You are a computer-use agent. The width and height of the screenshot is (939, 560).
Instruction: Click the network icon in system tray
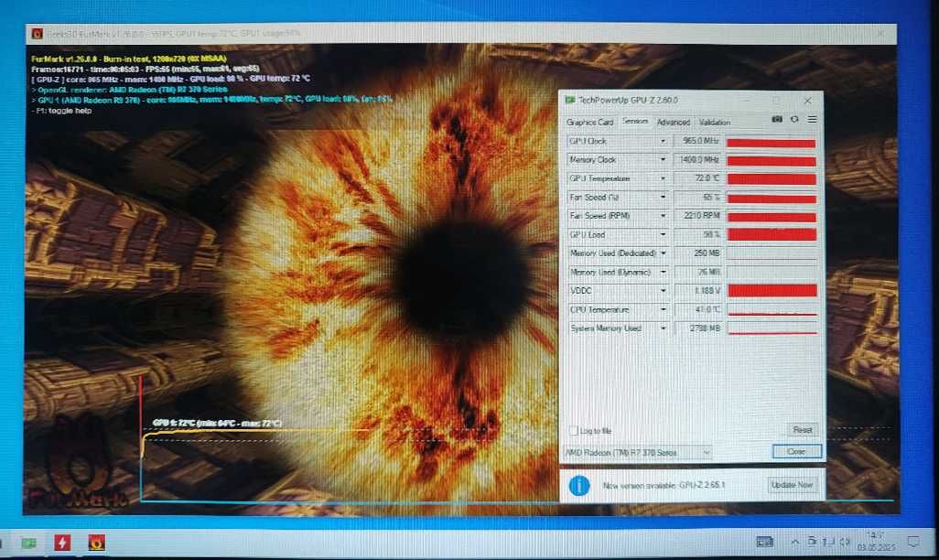[828, 542]
